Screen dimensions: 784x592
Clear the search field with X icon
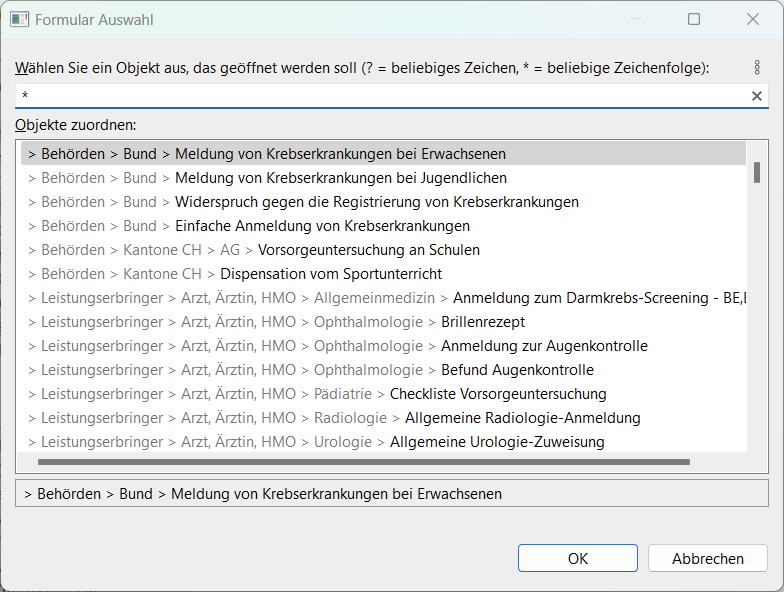pos(757,96)
